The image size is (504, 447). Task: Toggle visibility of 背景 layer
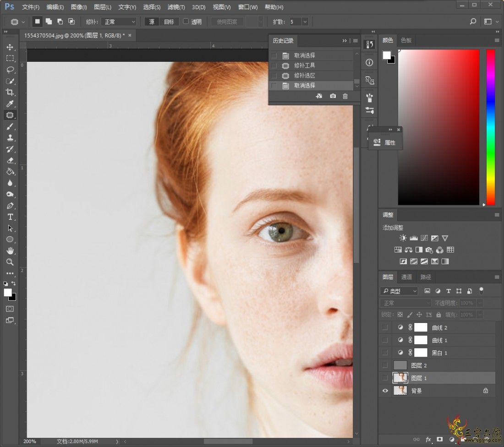(x=385, y=391)
